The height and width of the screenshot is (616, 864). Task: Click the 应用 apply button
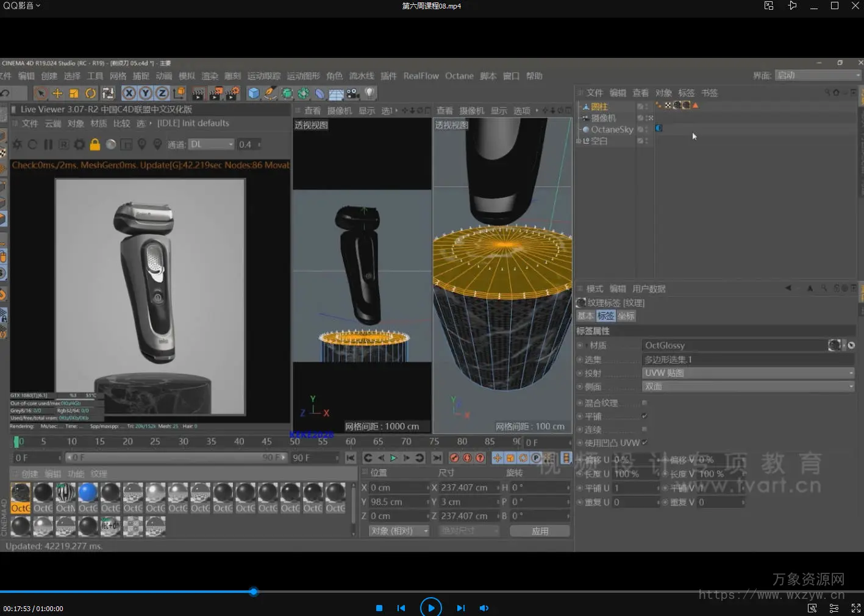click(540, 531)
